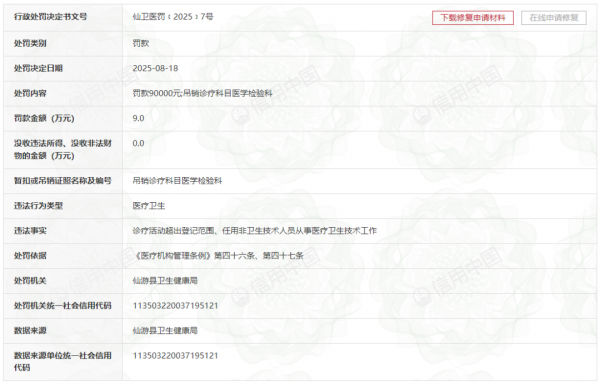Select 仙游县卫生健康局 in 处罚机关 row

pos(165,281)
